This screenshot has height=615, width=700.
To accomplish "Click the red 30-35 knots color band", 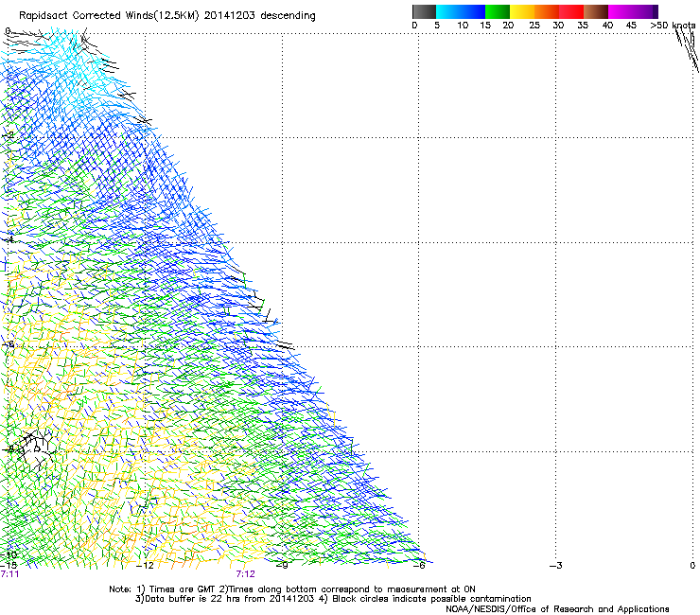I will point(571,11).
